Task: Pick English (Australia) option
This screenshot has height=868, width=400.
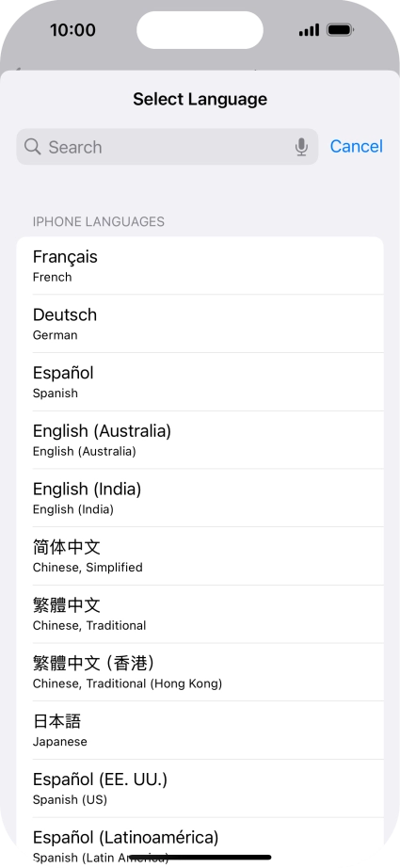Action: click(200, 440)
